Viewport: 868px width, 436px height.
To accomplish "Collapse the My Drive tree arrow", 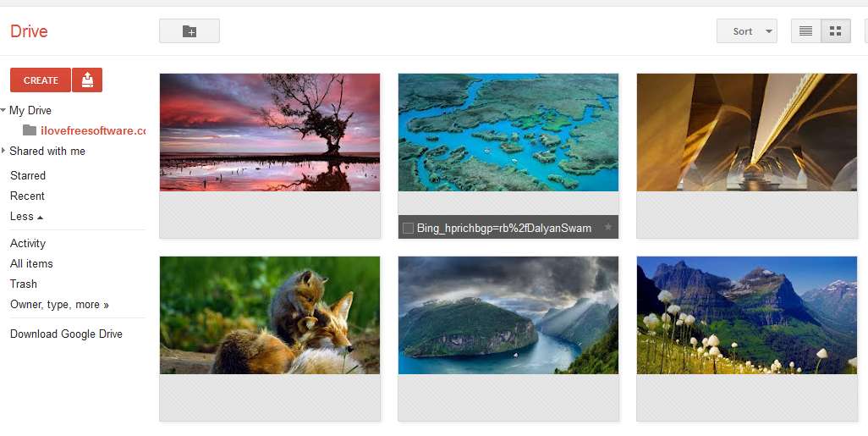I will point(4,110).
